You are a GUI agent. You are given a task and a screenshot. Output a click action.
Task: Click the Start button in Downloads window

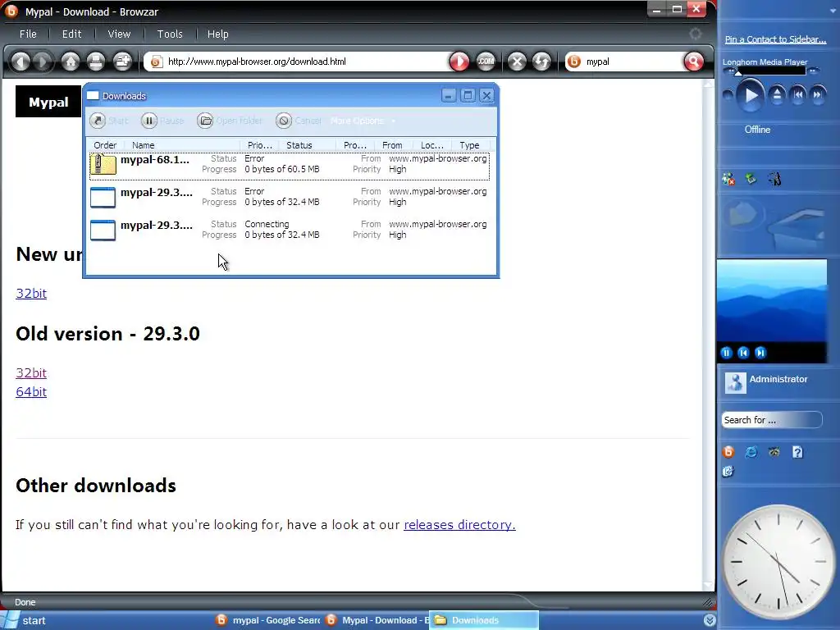(x=109, y=121)
